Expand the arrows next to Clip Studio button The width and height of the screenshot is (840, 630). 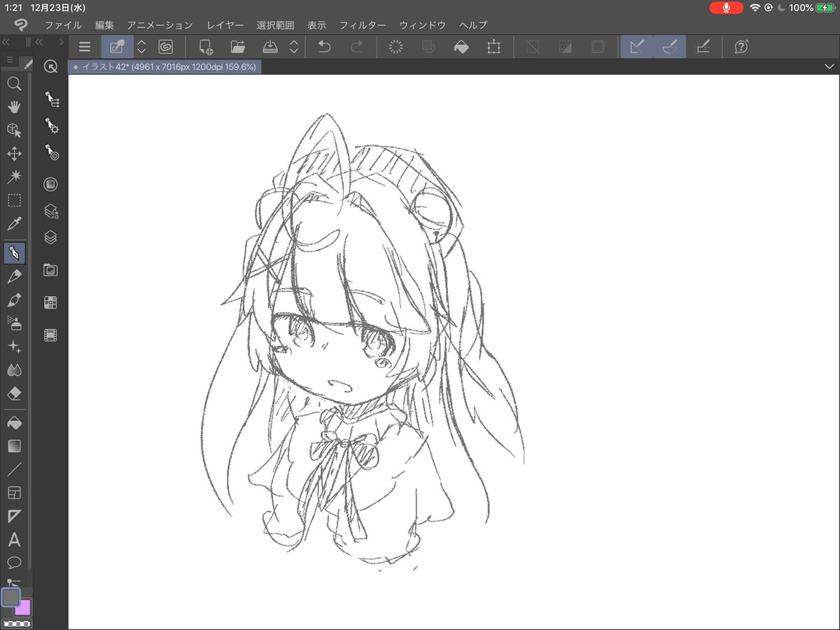(x=141, y=47)
